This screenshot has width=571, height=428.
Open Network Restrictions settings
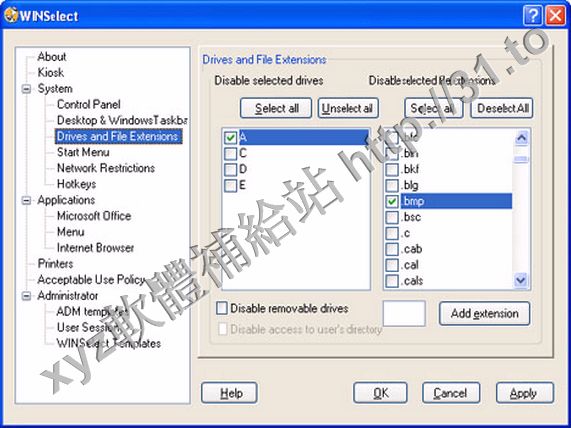[106, 168]
